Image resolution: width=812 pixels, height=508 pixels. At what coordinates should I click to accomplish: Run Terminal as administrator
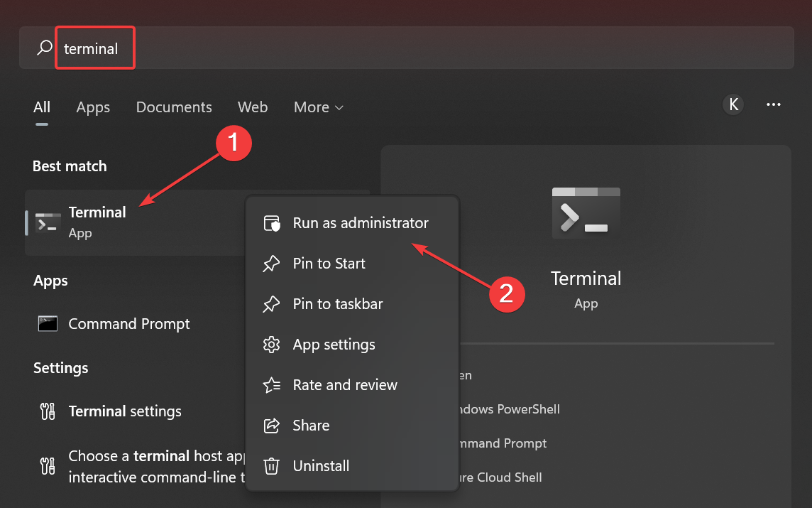click(361, 223)
